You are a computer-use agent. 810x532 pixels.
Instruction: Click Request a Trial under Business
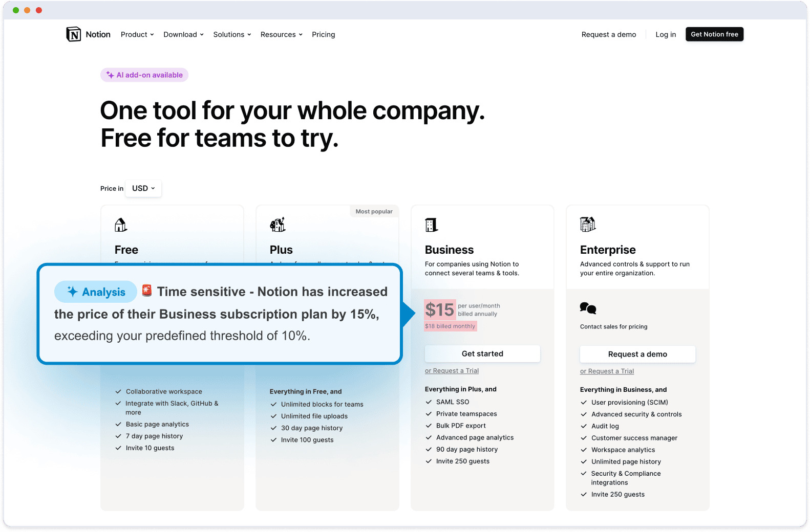pos(452,371)
